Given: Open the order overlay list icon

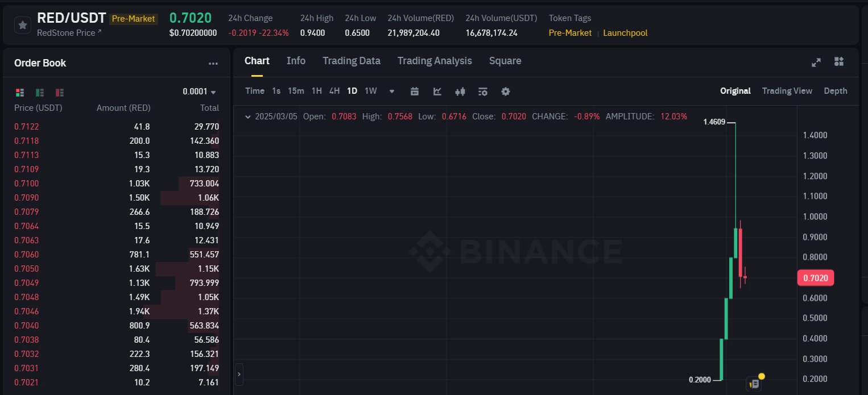Looking at the screenshot, I should point(483,91).
